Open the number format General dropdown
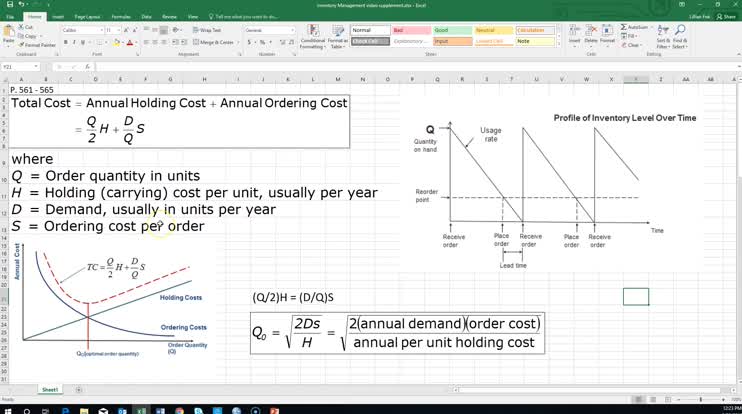This screenshot has height=414, width=742. pyautogui.click(x=291, y=30)
